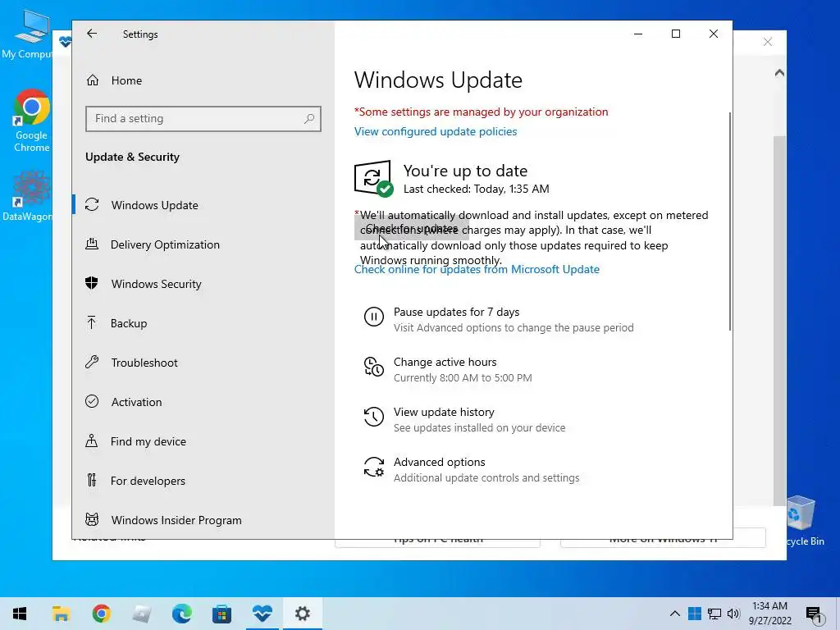This screenshot has height=630, width=840.
Task: Click the Activation checkmark circle icon
Action: 92,401
